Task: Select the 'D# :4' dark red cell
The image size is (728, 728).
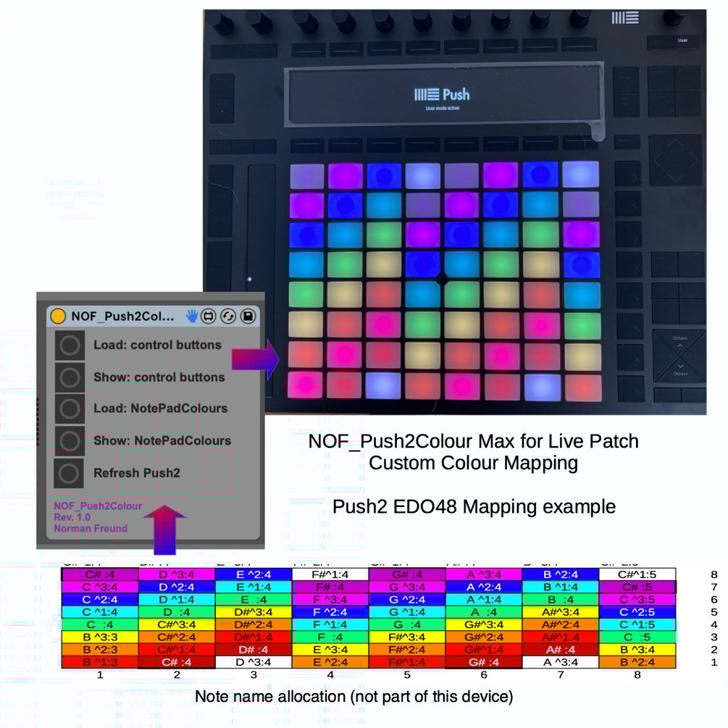Action: [x=254, y=650]
